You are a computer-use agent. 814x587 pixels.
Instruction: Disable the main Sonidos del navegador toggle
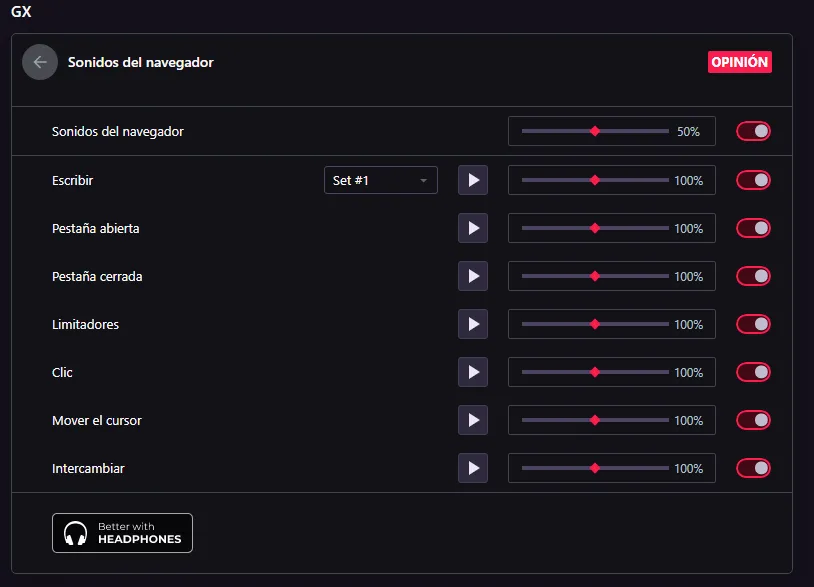tap(753, 131)
